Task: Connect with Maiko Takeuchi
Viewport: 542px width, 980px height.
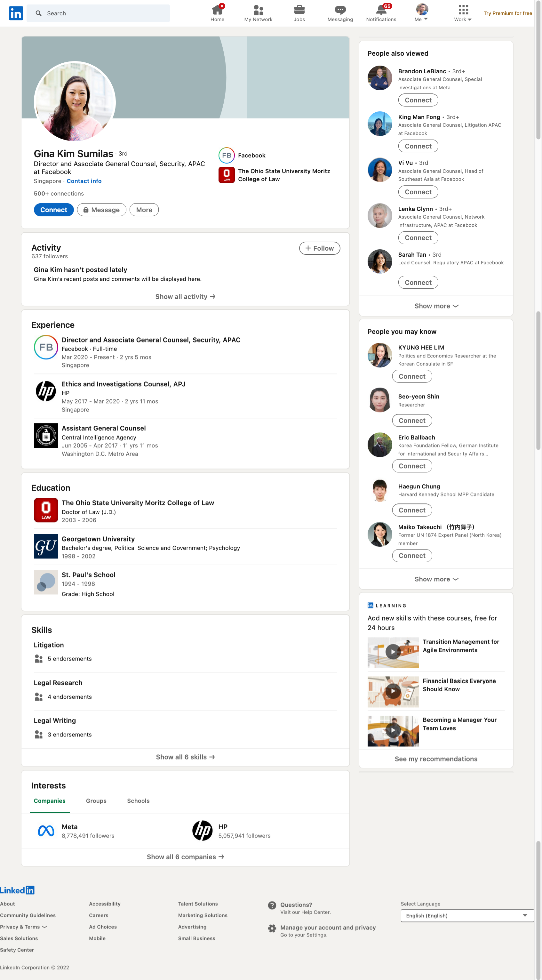Action: [x=412, y=555]
